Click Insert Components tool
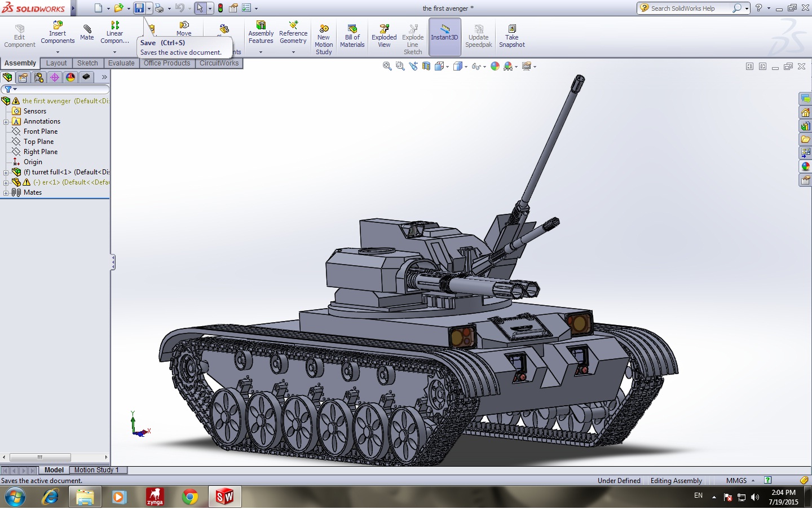The height and width of the screenshot is (509, 812). click(58, 33)
